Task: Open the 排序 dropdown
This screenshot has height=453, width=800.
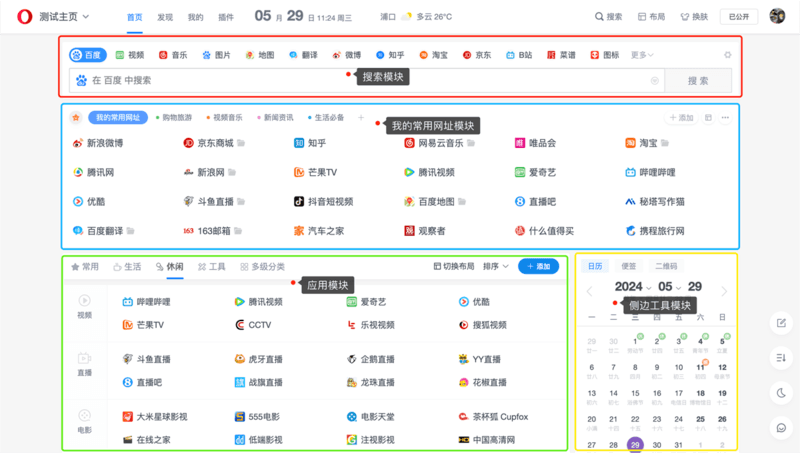Action: point(496,266)
